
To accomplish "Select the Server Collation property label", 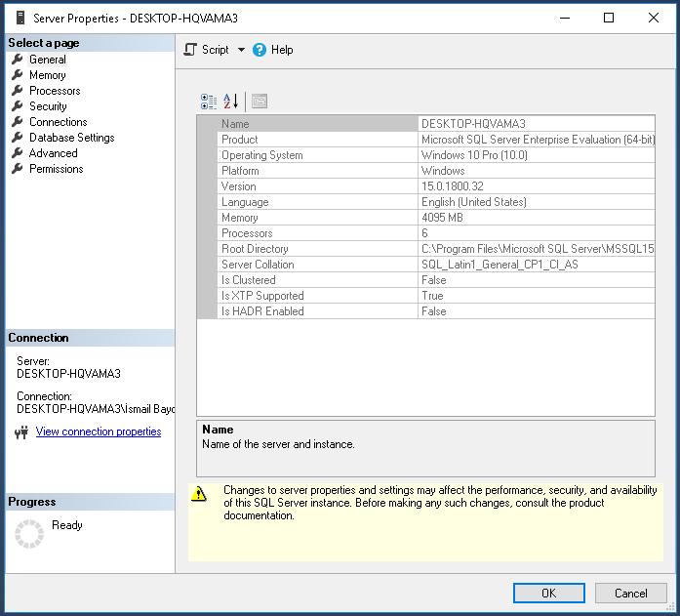I will pos(258,265).
